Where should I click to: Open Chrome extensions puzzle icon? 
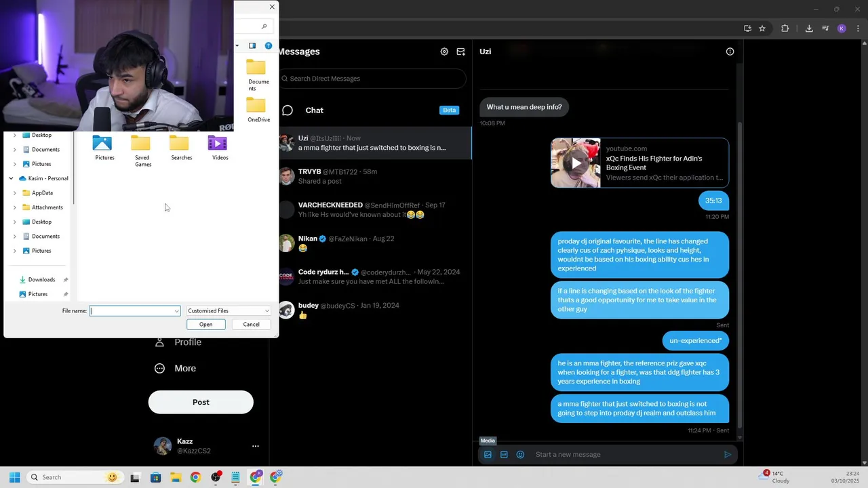pos(785,28)
